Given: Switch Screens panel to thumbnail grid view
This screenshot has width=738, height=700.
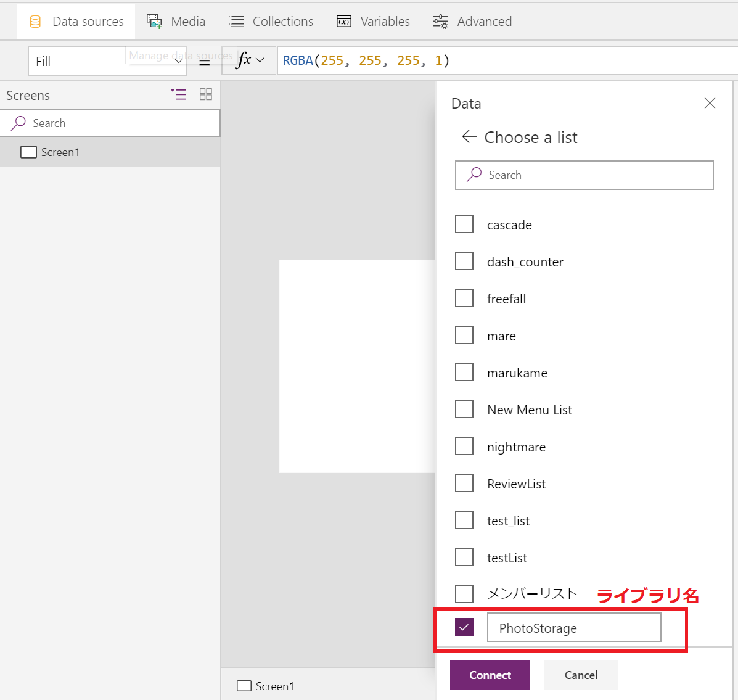Looking at the screenshot, I should (x=206, y=94).
